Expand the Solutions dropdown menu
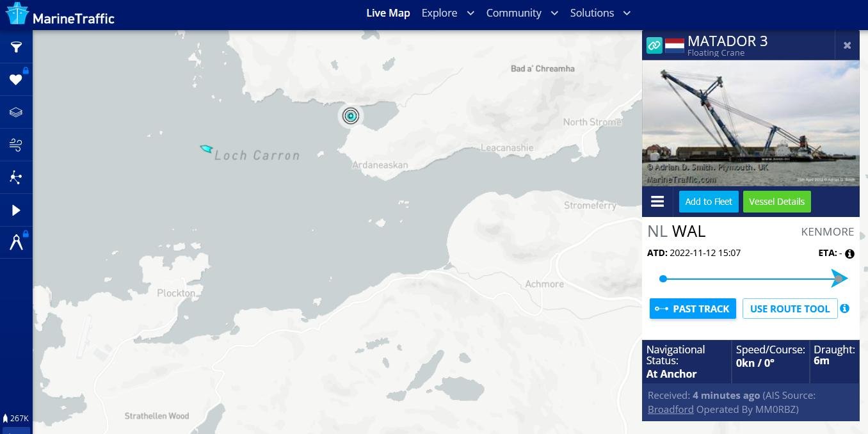 point(600,13)
